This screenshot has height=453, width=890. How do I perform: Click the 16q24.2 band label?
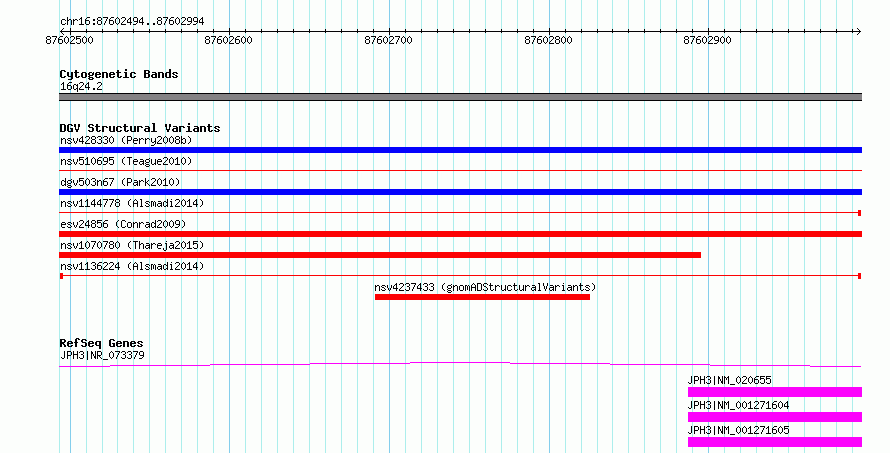pos(81,86)
